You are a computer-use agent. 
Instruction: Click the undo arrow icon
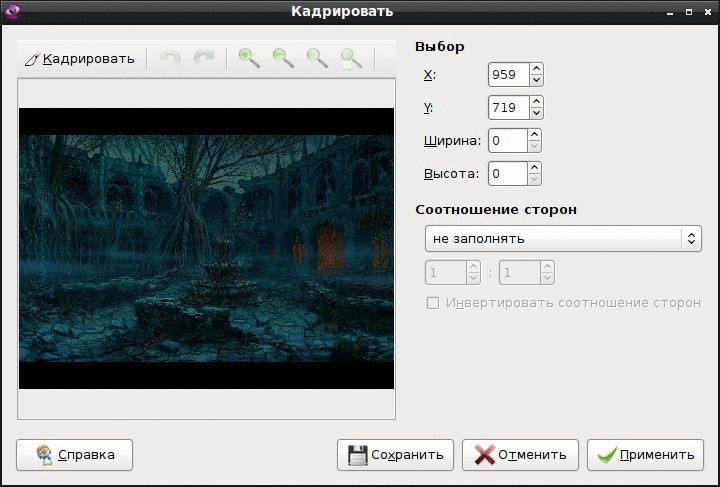pos(169,59)
